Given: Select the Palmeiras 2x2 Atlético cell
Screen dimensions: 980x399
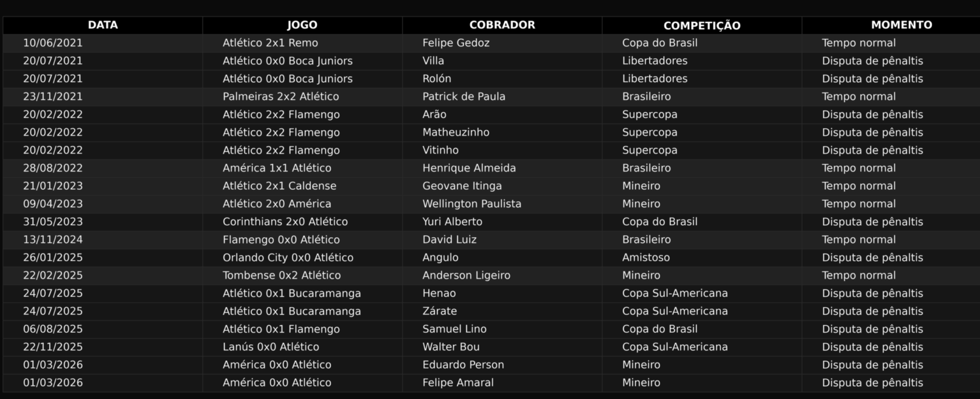Looking at the screenshot, I should [281, 96].
